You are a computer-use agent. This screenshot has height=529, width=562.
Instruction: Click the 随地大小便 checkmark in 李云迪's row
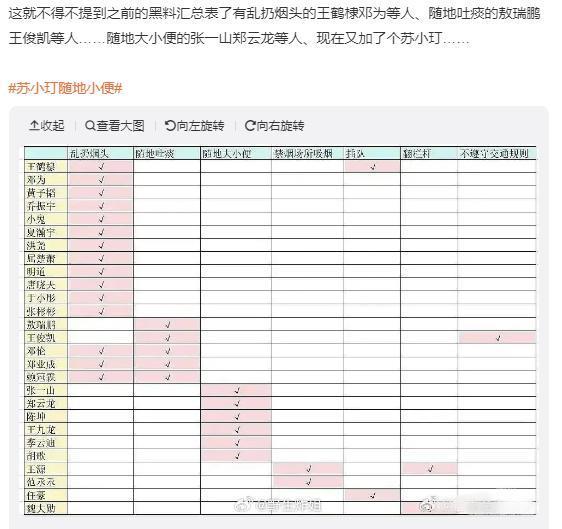[x=237, y=443]
